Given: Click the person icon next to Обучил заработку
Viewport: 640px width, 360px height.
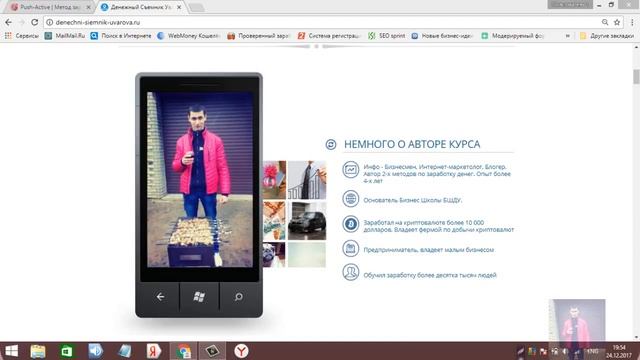Looking at the screenshot, I should (350, 272).
